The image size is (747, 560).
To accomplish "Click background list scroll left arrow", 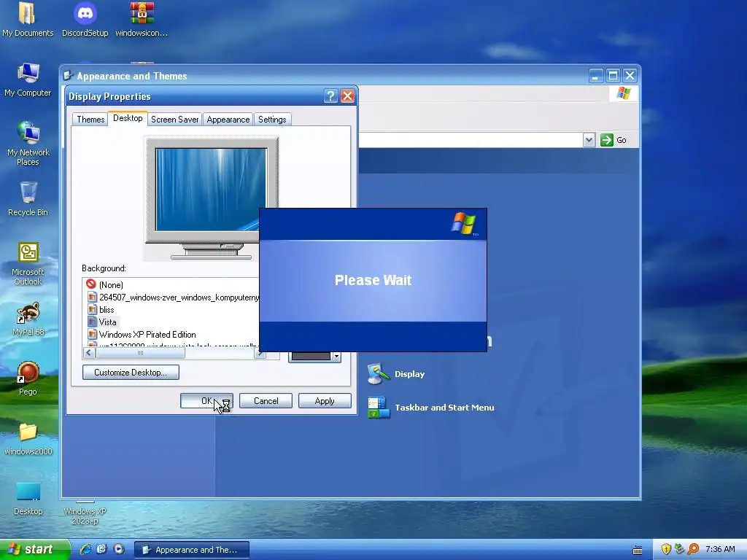I will pos(89,353).
